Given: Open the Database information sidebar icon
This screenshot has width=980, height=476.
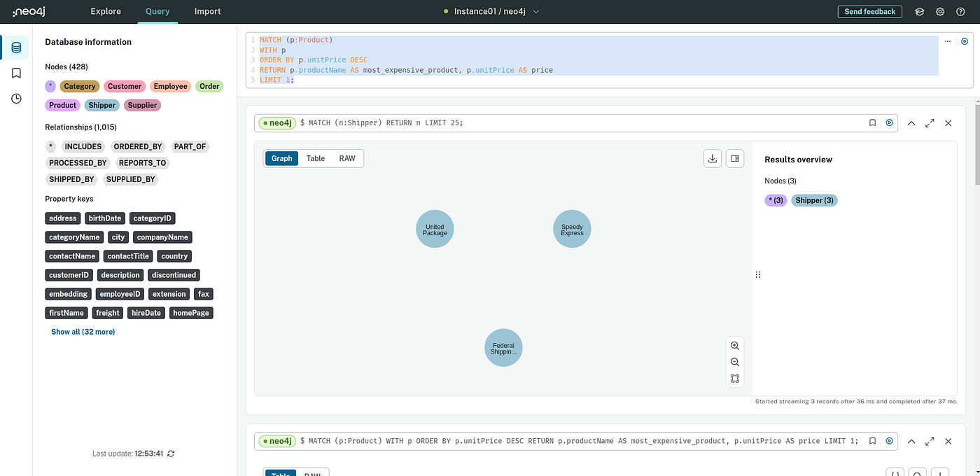Looking at the screenshot, I should pos(16,48).
